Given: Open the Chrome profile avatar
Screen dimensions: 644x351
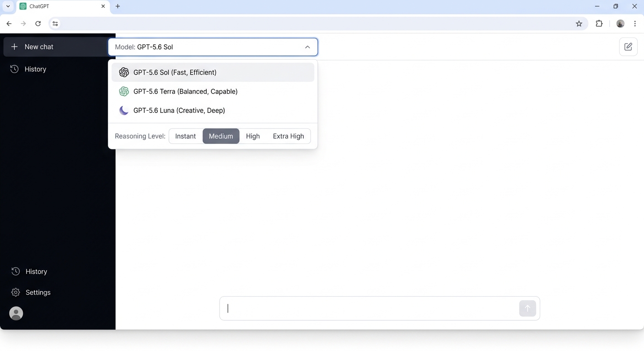Looking at the screenshot, I should [x=620, y=24].
